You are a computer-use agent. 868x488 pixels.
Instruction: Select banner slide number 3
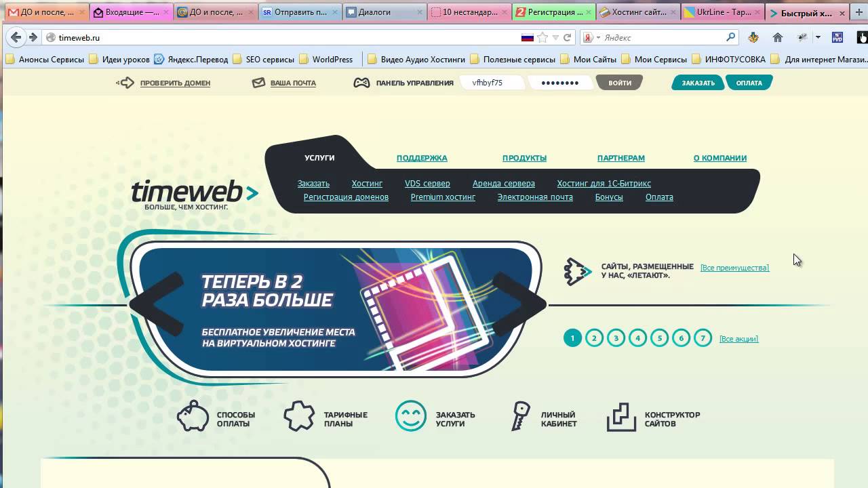tap(616, 338)
